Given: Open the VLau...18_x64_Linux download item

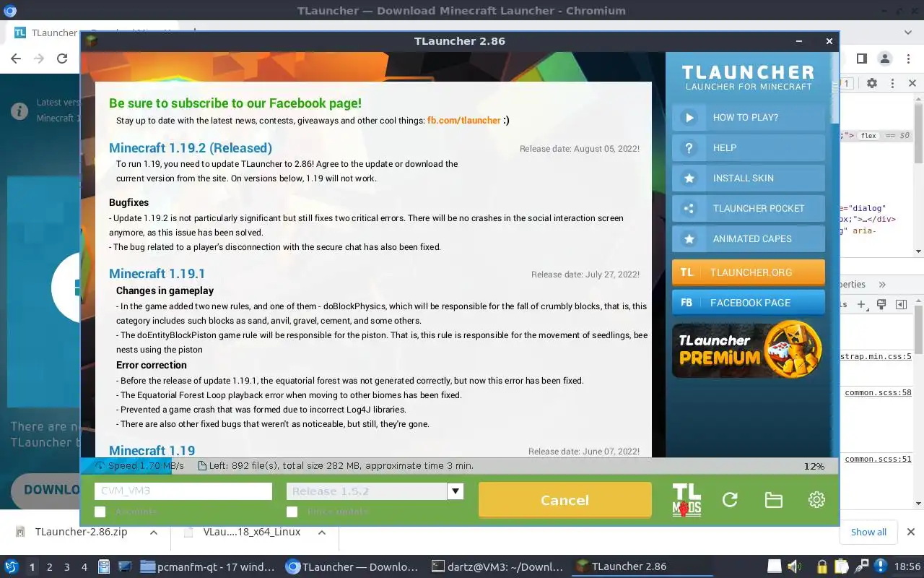Looking at the screenshot, I should click(x=243, y=532).
